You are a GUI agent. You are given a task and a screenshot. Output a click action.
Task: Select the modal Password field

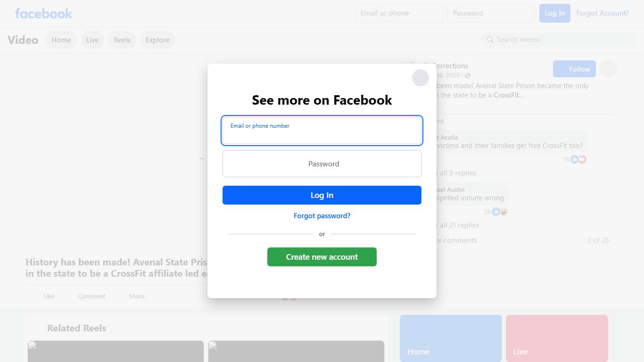point(322,164)
